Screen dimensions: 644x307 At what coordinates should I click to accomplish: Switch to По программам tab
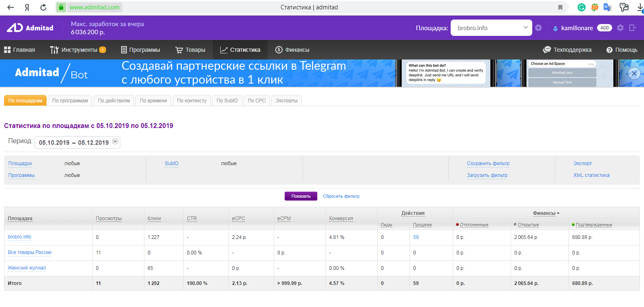point(70,101)
